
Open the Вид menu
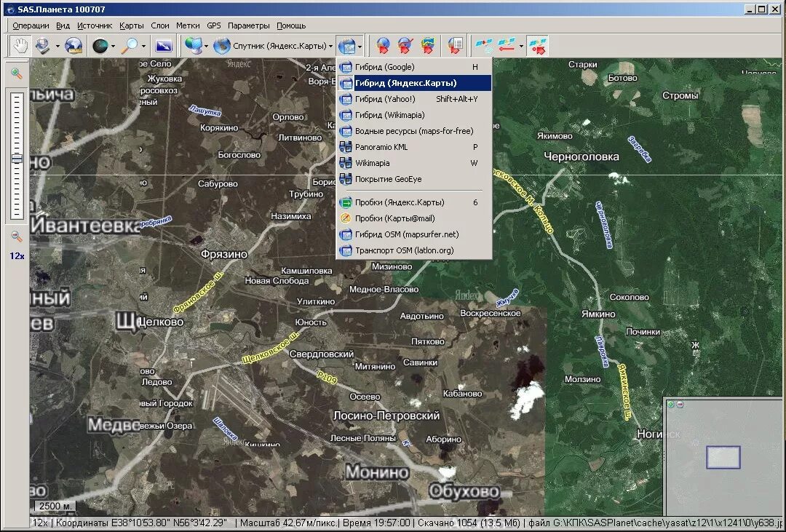pyautogui.click(x=63, y=25)
